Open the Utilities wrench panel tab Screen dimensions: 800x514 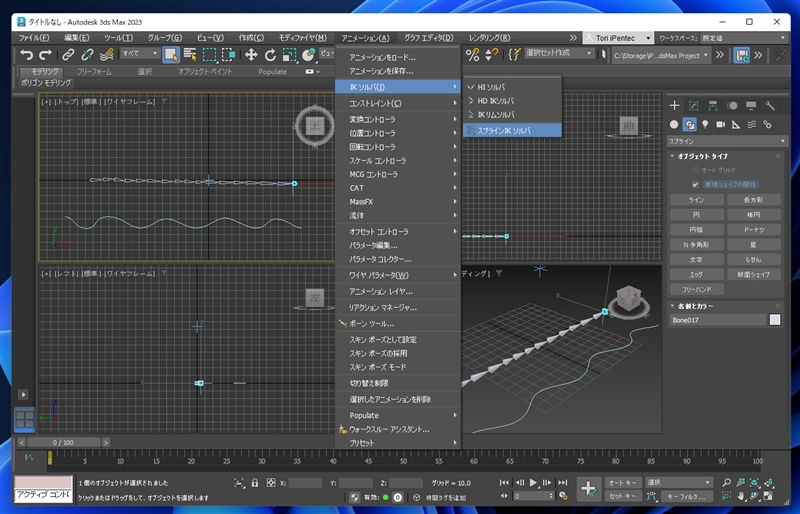tap(770, 106)
